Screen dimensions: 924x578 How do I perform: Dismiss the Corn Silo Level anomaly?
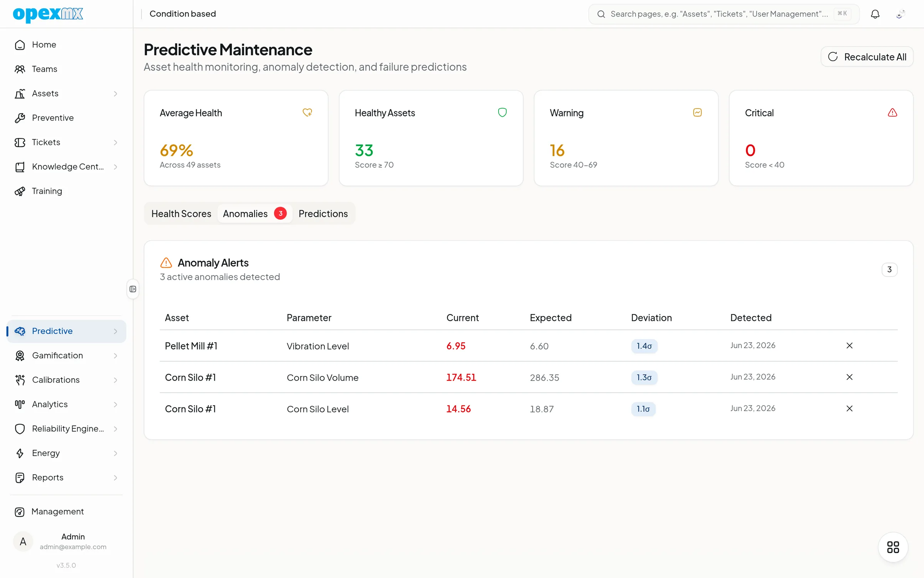coord(849,408)
